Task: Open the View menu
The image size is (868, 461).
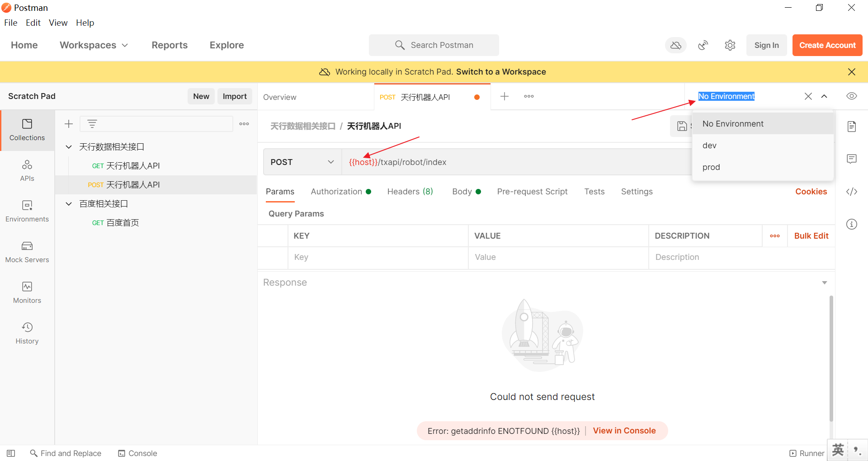Action: (58, 23)
